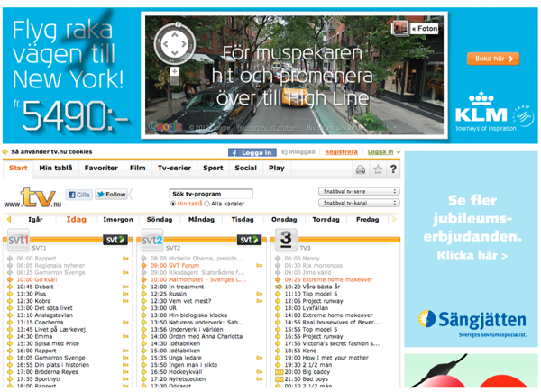Click the SVT1 channel logo

pos(18,240)
